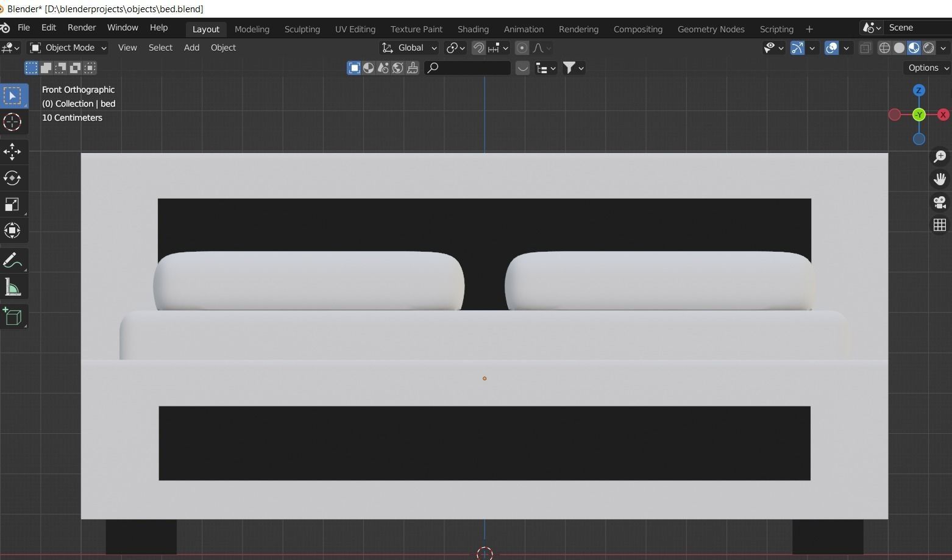Set selection mode to subtract

click(x=60, y=68)
